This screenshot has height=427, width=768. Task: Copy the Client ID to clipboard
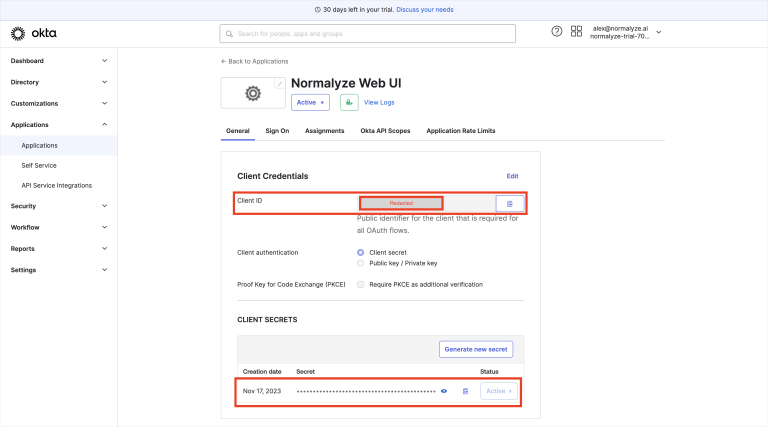(509, 203)
